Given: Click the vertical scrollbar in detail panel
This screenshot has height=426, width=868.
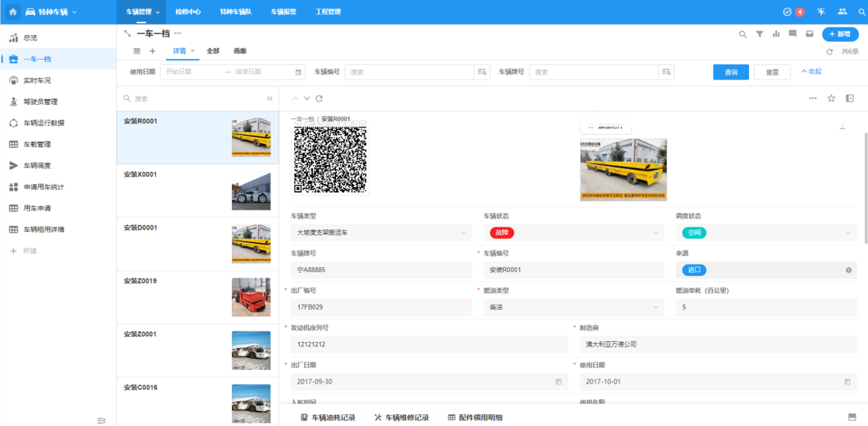Looking at the screenshot, I should click(866, 182).
